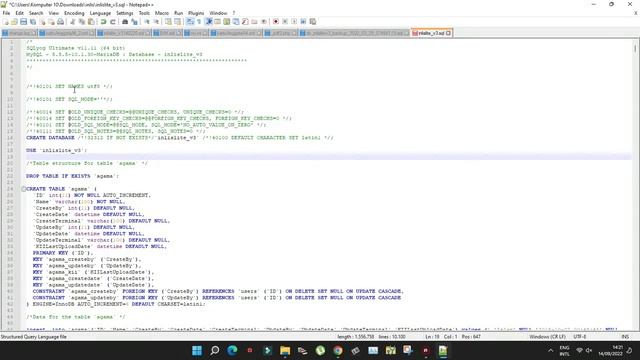
Task: Open the Macro menu
Action: click(162, 13)
